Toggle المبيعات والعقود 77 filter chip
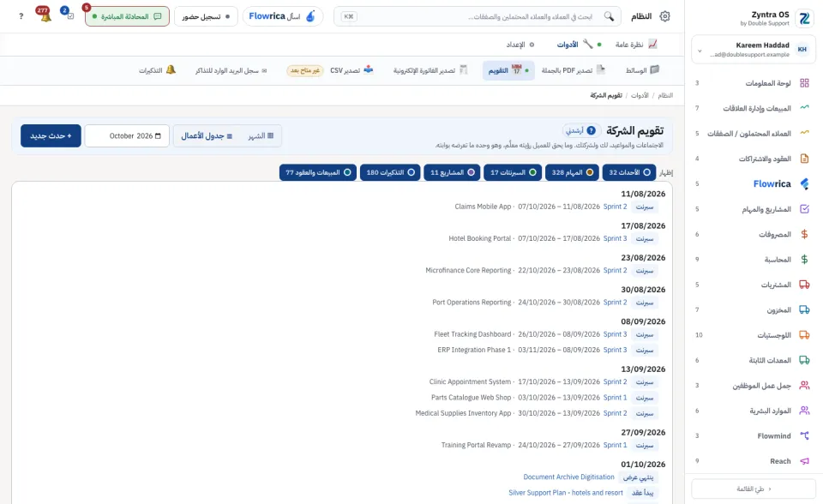823x504 pixels. click(318, 172)
